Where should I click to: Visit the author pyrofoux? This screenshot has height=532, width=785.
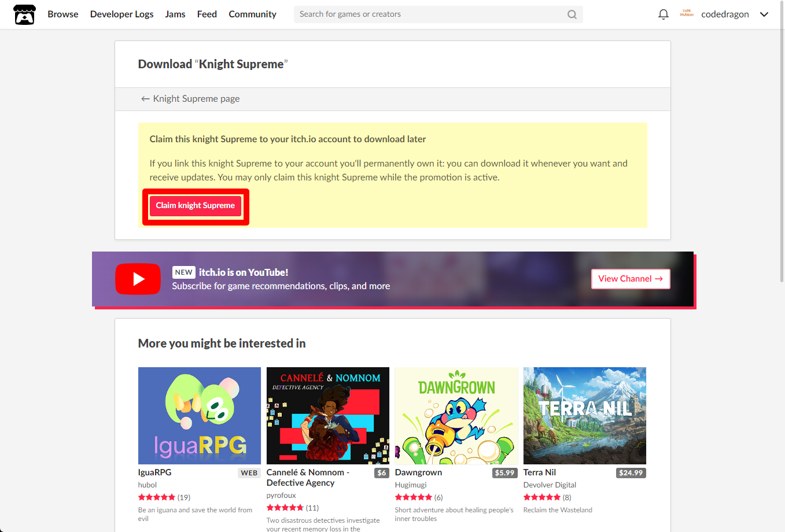281,496
